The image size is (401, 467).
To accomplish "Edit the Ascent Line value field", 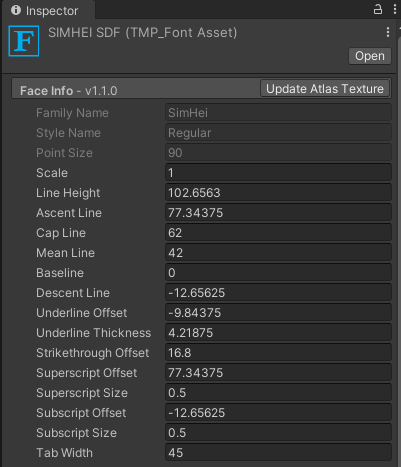I will pos(278,213).
